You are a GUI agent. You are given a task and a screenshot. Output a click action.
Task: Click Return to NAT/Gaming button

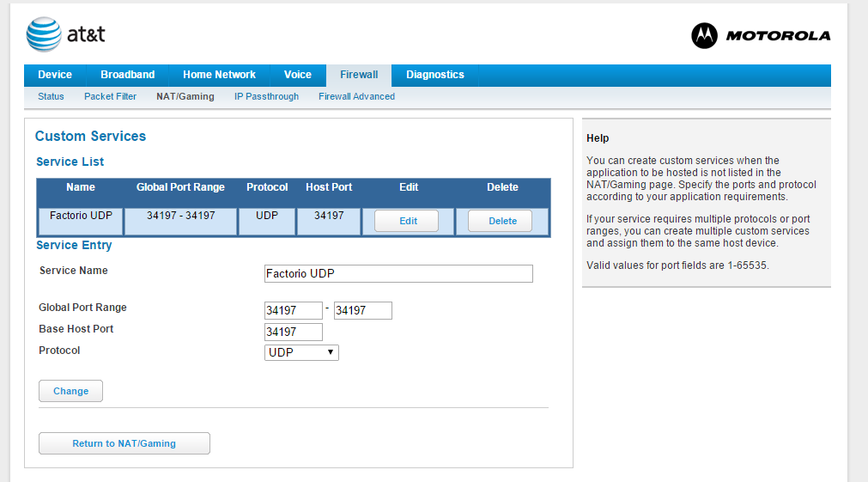(x=124, y=443)
